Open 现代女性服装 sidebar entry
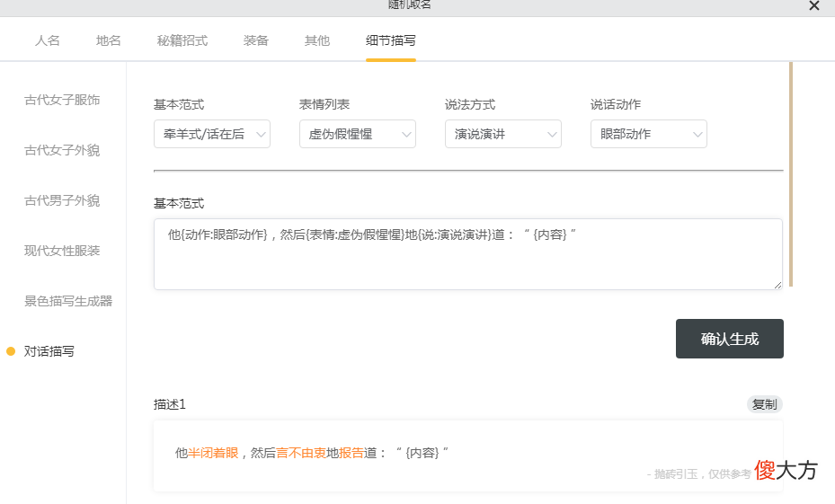Image resolution: width=835 pixels, height=504 pixels. 62,251
